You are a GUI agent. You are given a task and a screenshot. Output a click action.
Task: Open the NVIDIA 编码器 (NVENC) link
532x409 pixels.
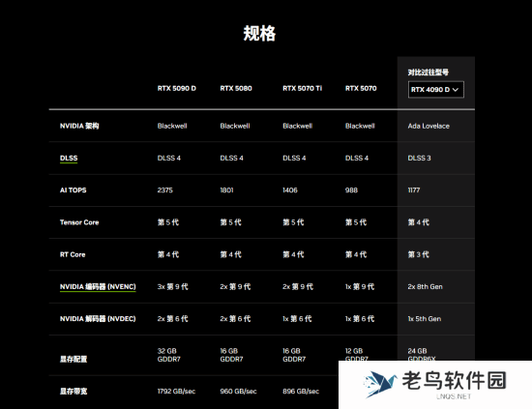[x=98, y=287]
